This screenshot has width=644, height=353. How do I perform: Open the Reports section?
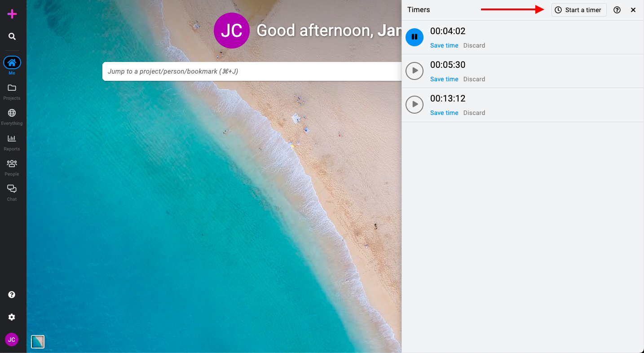tap(12, 142)
